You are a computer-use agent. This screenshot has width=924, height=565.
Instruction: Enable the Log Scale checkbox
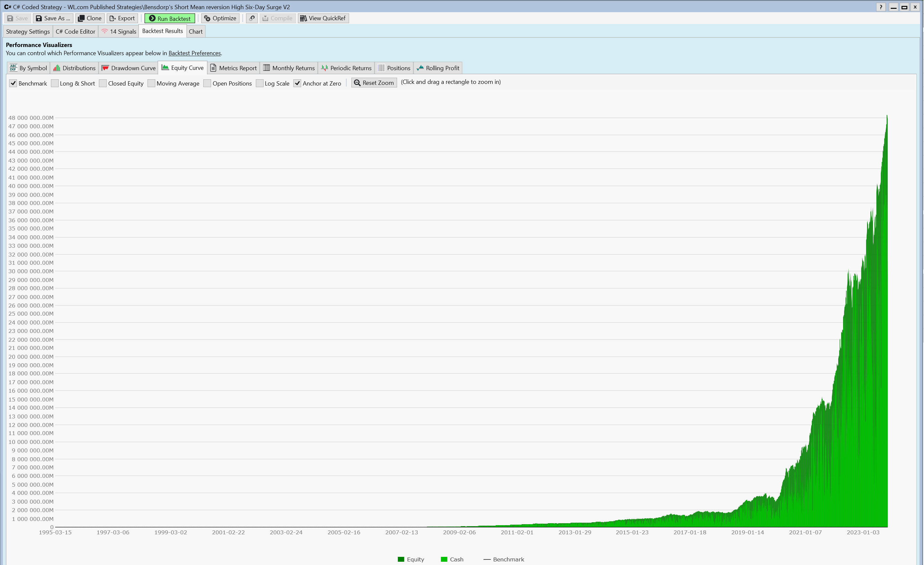(259, 83)
